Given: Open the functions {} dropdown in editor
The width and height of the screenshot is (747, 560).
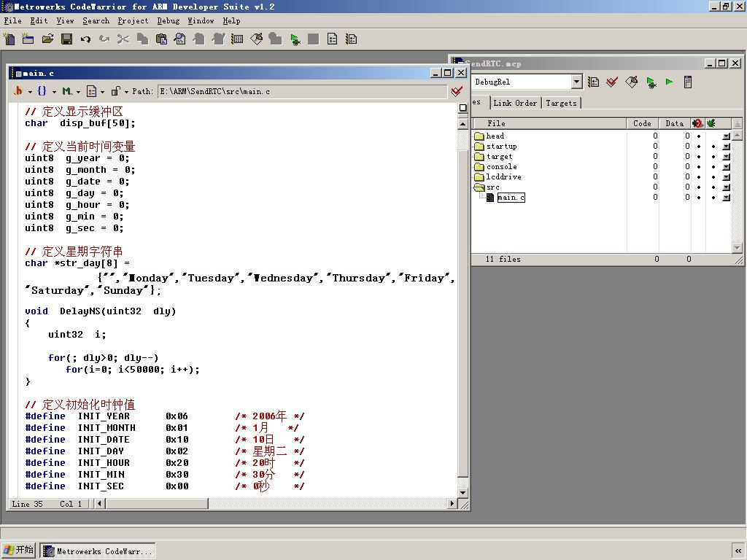Looking at the screenshot, I should pos(42,92).
